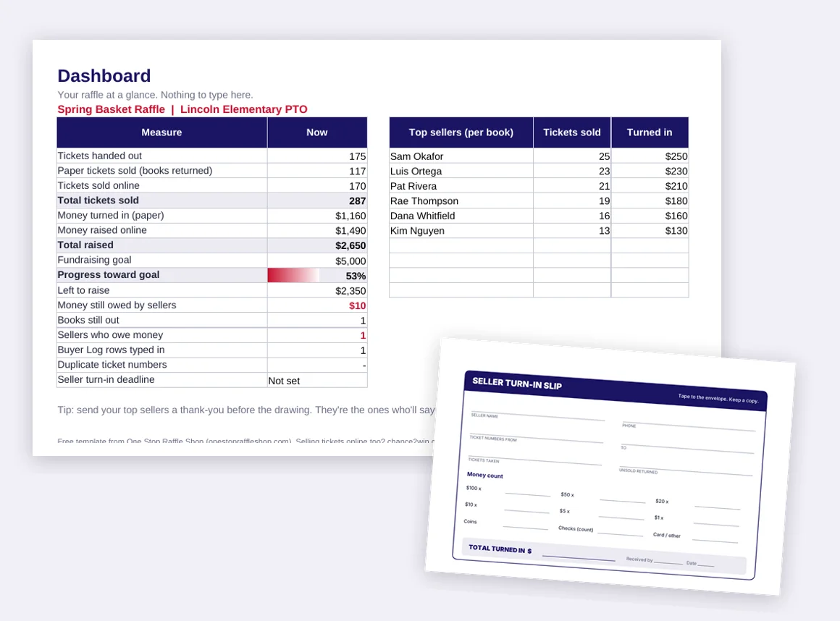This screenshot has height=621, width=840.
Task: Select the "Tickets handed out" row label
Action: pyautogui.click(x=100, y=156)
